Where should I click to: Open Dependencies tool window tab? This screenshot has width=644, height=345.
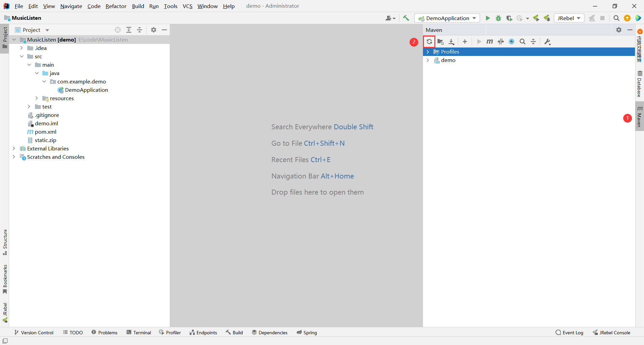click(x=270, y=332)
